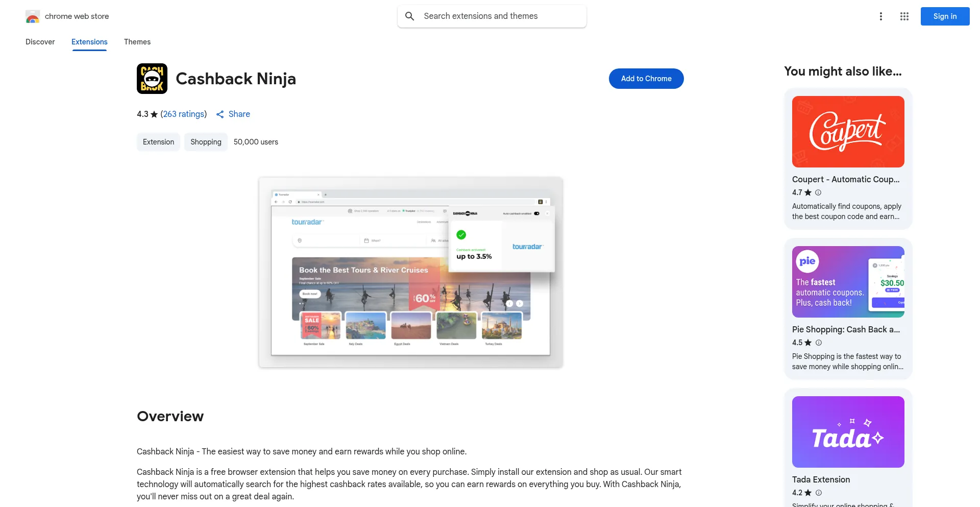The image size is (980, 507).
Task: Open the Google apps grid
Action: 904,16
